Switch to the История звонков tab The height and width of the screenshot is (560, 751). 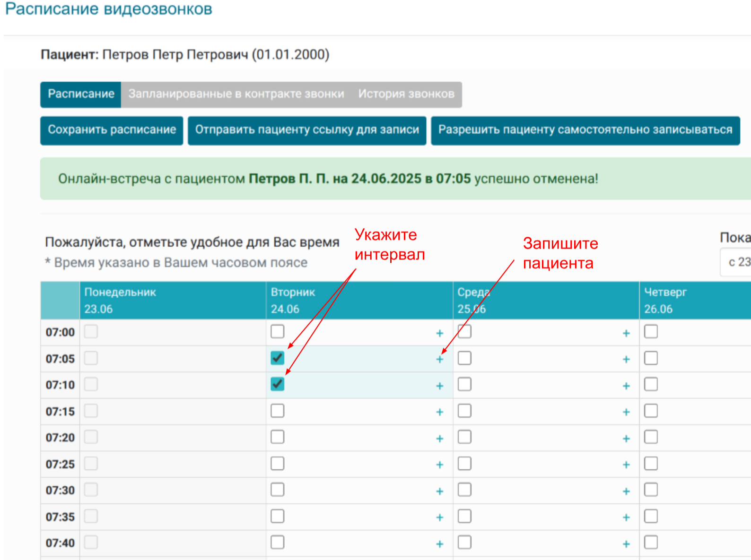[406, 94]
